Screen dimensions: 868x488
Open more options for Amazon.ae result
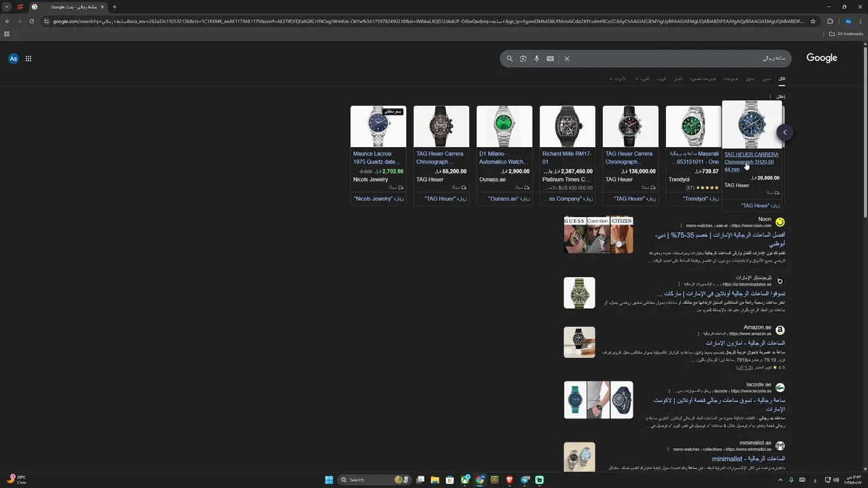698,333
